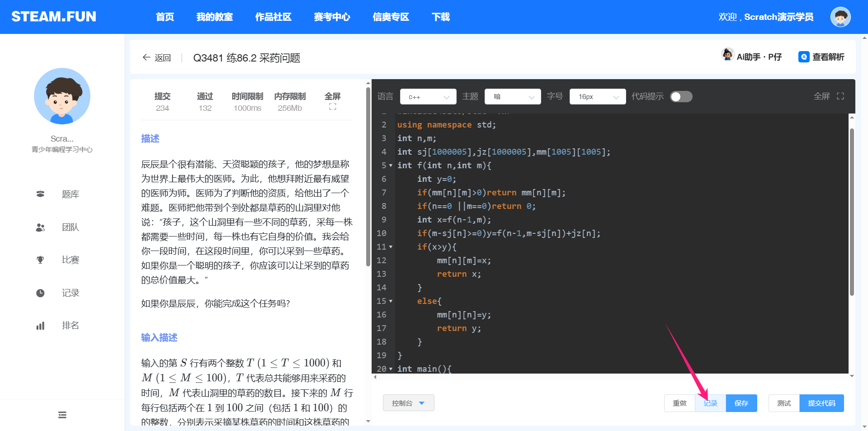The height and width of the screenshot is (431, 868).
Task: Click the 题库 icon in the sidebar
Action: click(40, 194)
